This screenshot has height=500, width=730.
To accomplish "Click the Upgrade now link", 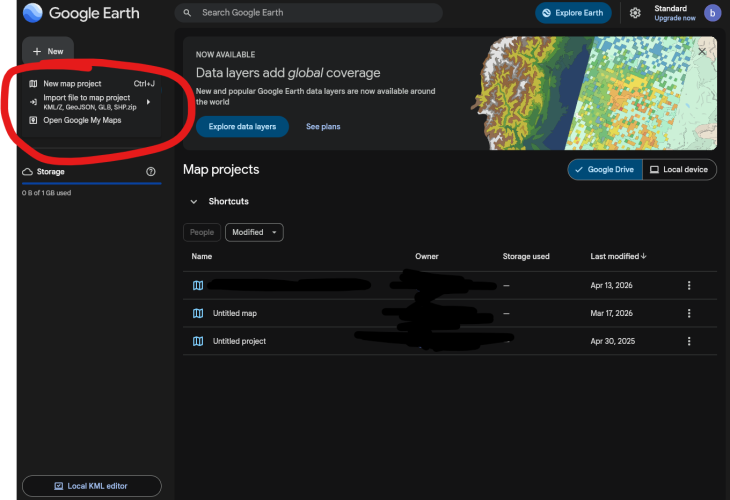I will (675, 18).
